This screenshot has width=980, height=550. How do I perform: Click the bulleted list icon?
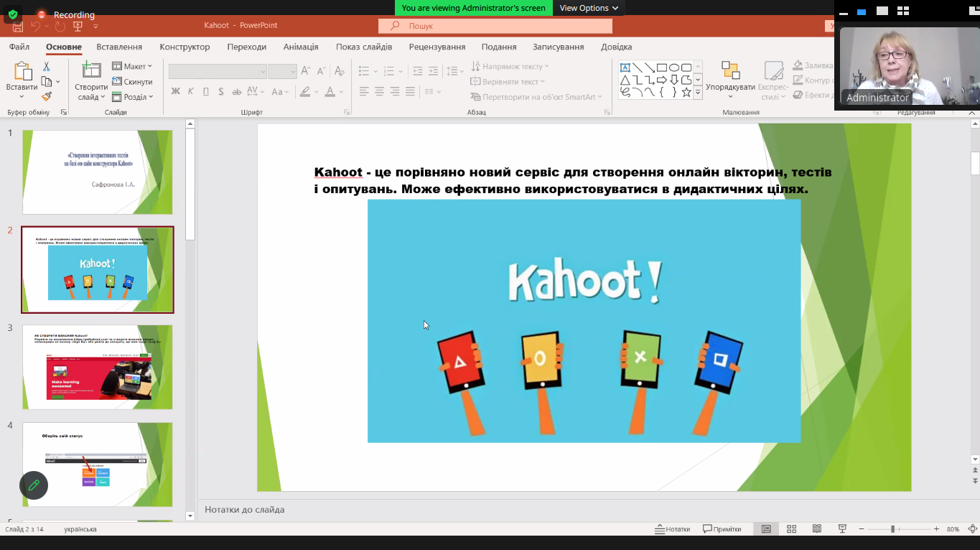click(364, 71)
